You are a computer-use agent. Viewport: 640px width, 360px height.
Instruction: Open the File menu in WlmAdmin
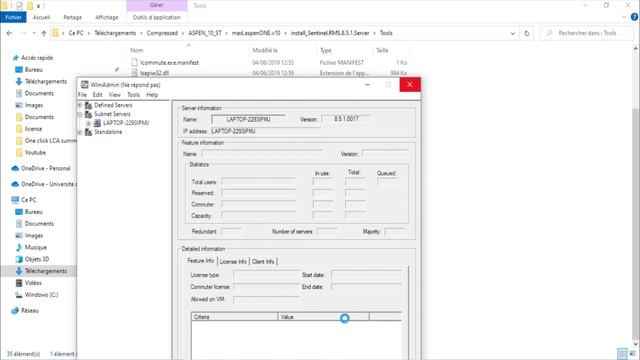82,95
